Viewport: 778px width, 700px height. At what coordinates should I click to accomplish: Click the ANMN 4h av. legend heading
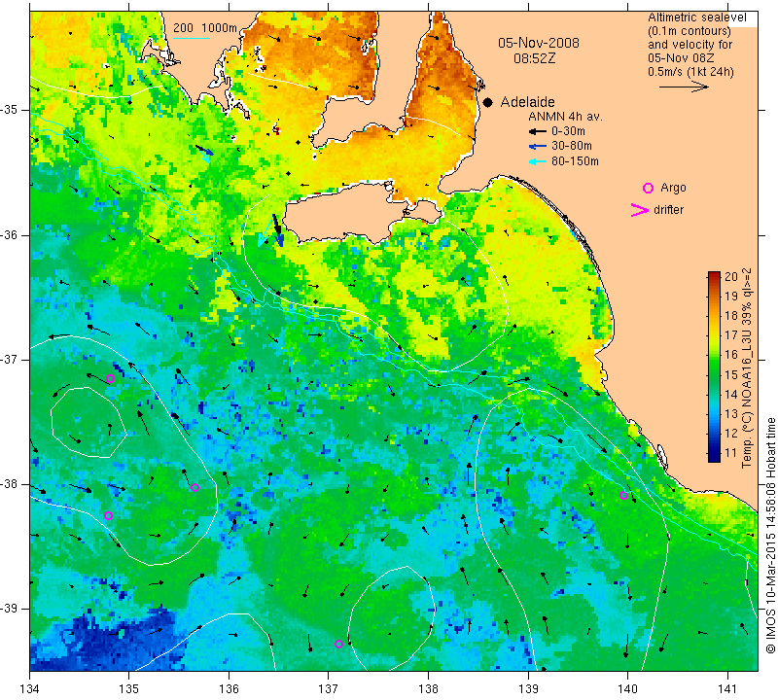[565, 117]
